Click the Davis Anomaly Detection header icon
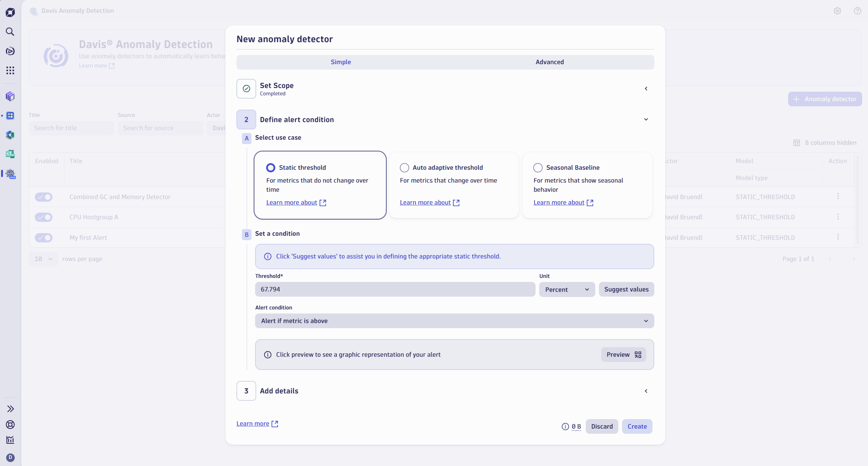The image size is (868, 466). tap(33, 11)
